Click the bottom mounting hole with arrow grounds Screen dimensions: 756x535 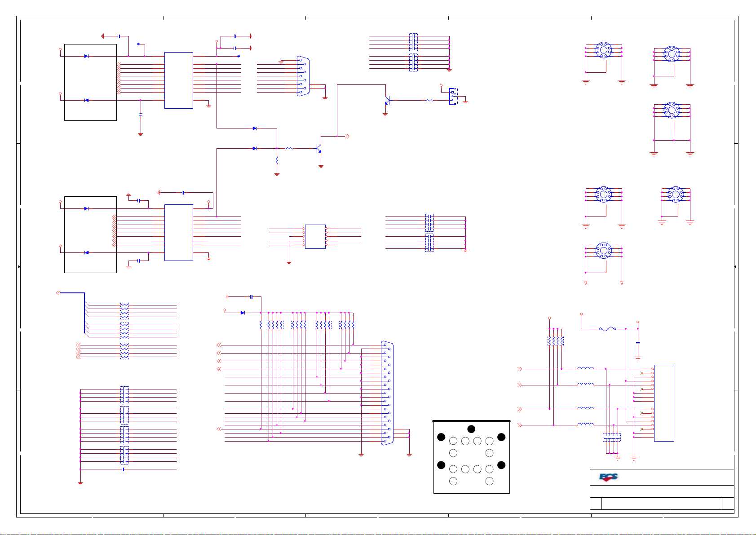click(x=604, y=251)
